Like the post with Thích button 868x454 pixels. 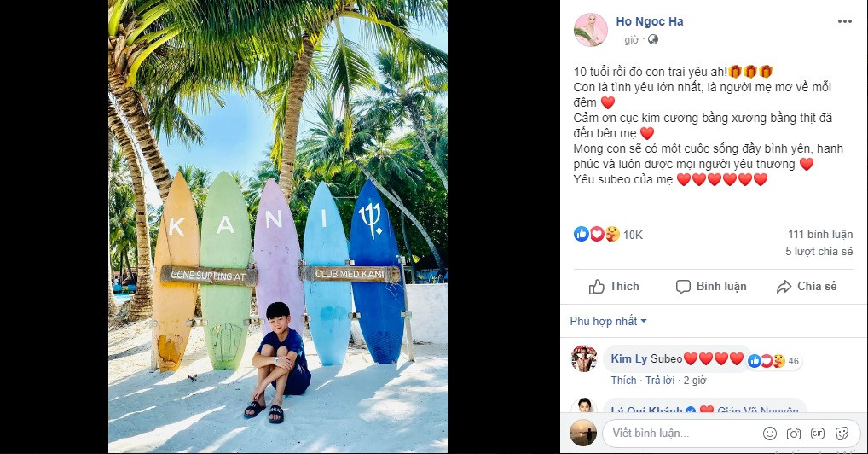coord(615,287)
